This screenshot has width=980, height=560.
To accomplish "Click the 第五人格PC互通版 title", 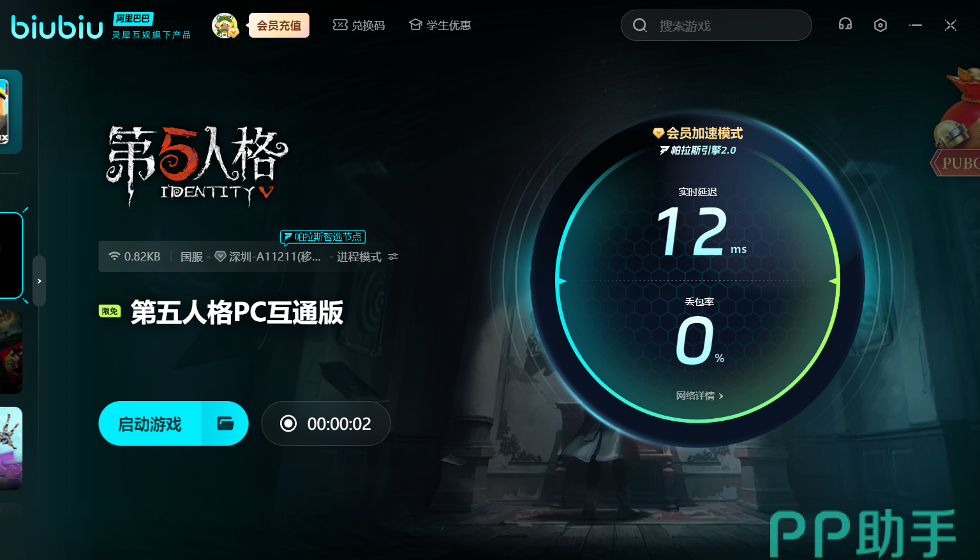I will click(x=237, y=312).
